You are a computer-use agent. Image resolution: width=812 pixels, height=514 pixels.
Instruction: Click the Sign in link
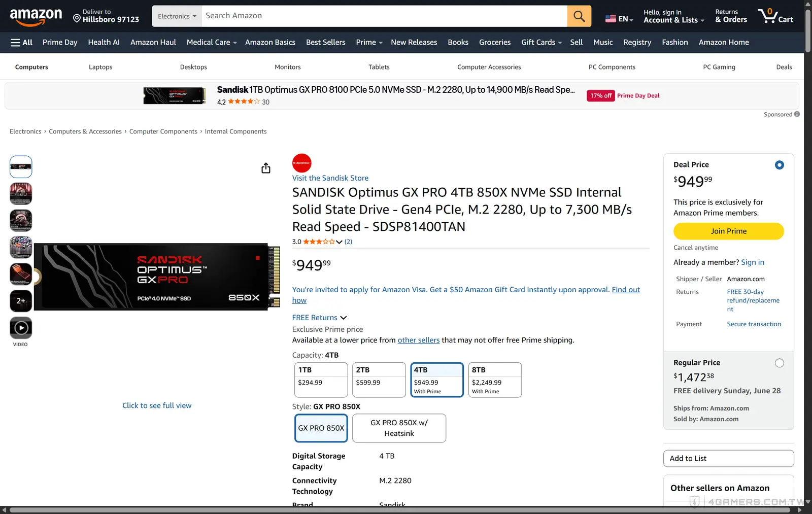753,262
